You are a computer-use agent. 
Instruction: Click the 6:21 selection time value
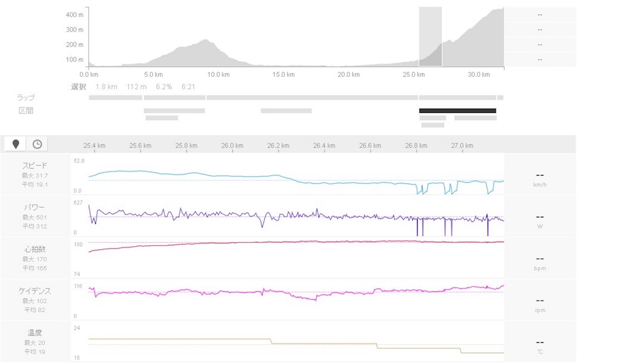click(188, 87)
